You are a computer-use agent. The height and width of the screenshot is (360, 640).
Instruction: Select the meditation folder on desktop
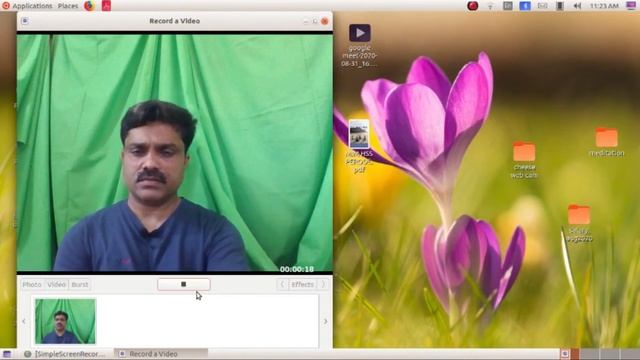point(607,137)
